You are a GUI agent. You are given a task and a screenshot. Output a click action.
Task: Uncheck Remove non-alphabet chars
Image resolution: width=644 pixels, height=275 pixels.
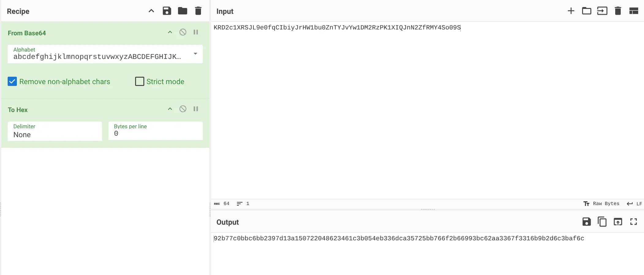click(x=12, y=82)
